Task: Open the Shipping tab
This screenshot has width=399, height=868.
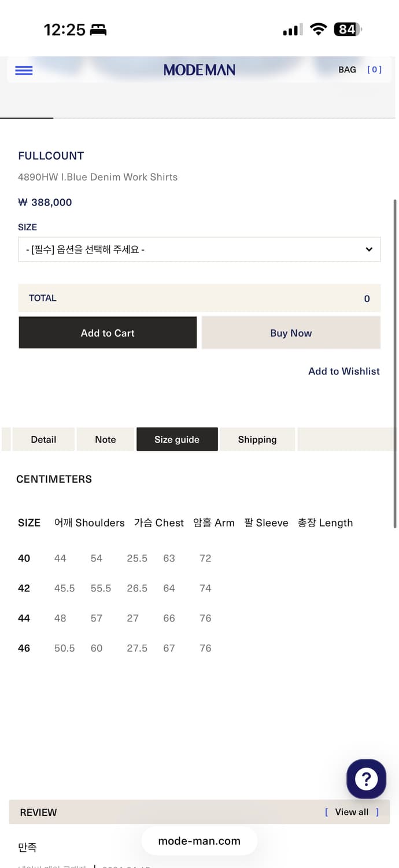Action: pos(257,439)
